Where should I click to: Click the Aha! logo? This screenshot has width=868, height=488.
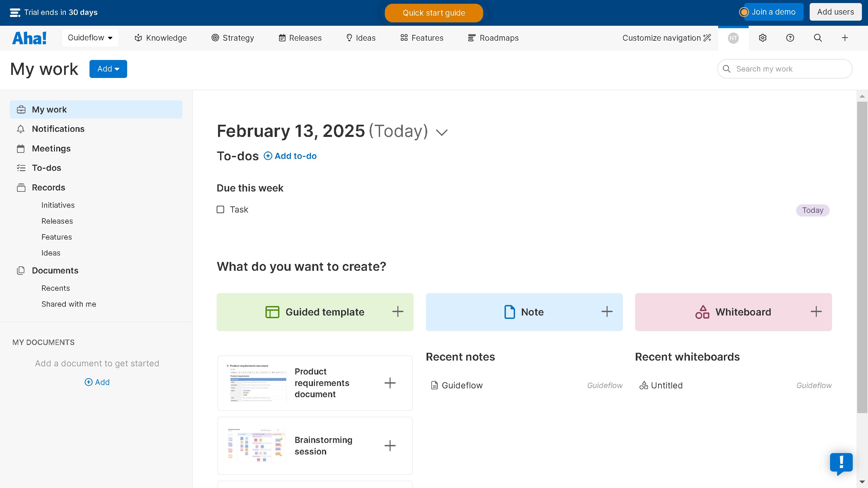(x=29, y=38)
